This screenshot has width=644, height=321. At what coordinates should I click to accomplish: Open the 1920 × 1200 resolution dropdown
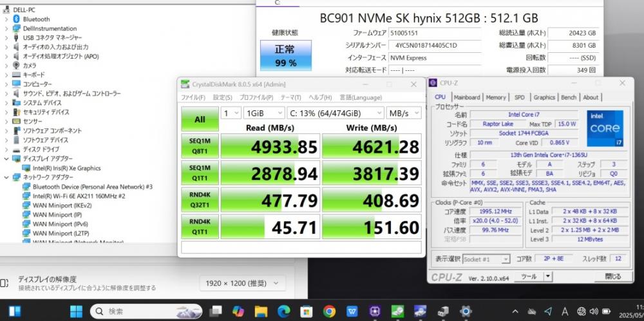click(242, 283)
